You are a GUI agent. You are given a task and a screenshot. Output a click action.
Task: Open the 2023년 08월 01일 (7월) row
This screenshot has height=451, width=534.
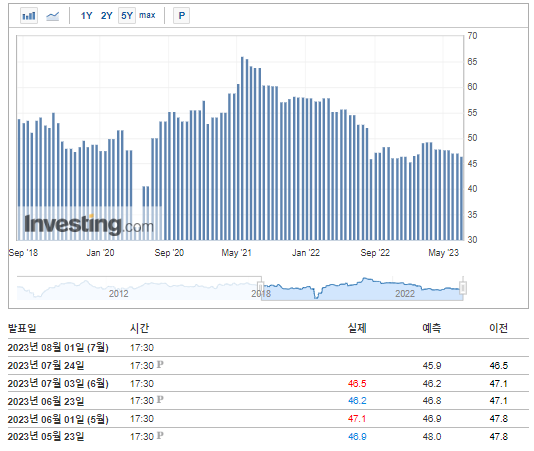coord(268,348)
